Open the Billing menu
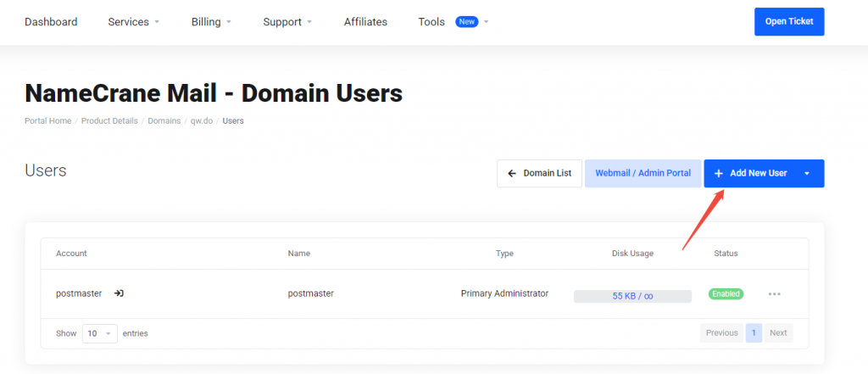The height and width of the screenshot is (374, 868). click(x=211, y=22)
